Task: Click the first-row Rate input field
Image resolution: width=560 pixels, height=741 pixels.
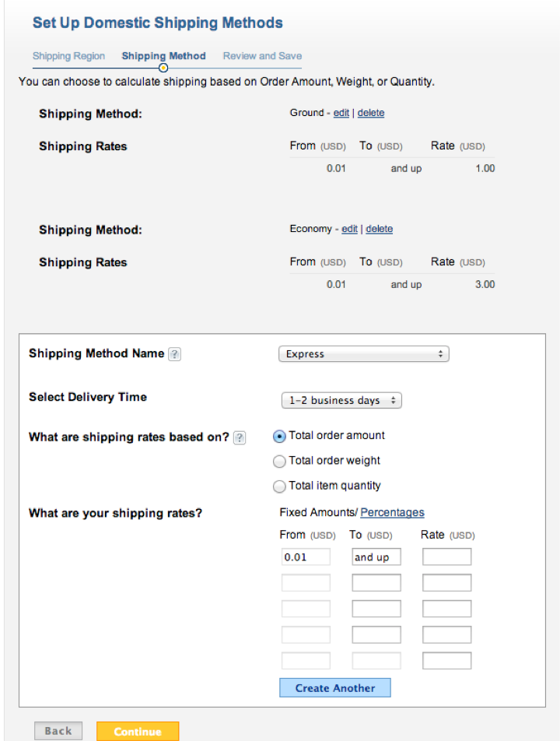Action: 446,557
